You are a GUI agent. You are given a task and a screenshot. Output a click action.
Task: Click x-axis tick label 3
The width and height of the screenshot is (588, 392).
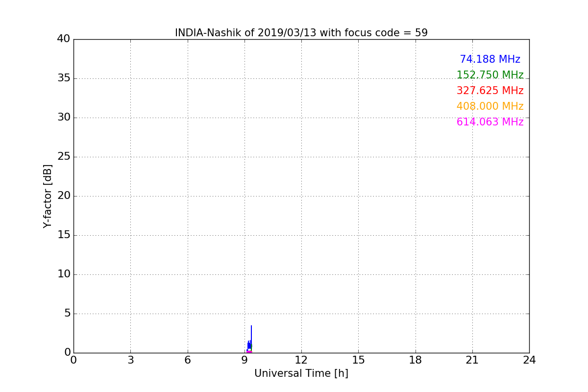[130, 360]
